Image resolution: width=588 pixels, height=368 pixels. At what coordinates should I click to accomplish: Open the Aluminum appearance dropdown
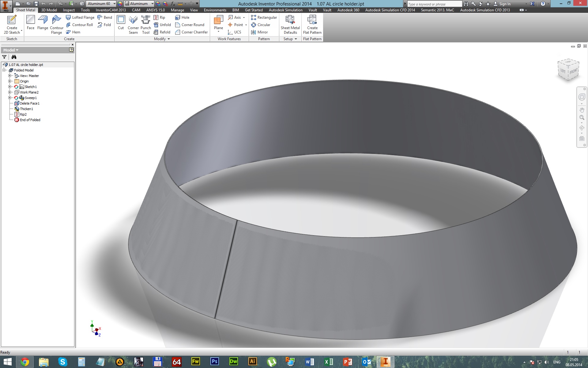(152, 4)
